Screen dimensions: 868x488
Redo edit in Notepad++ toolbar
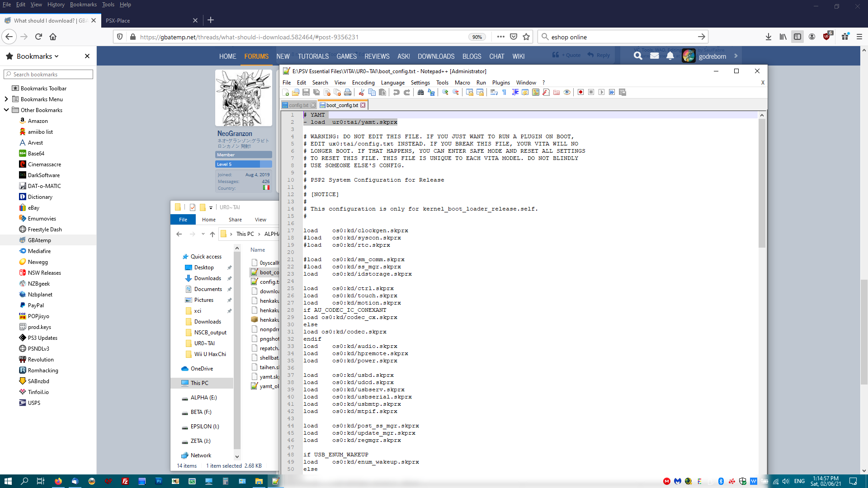click(x=407, y=92)
